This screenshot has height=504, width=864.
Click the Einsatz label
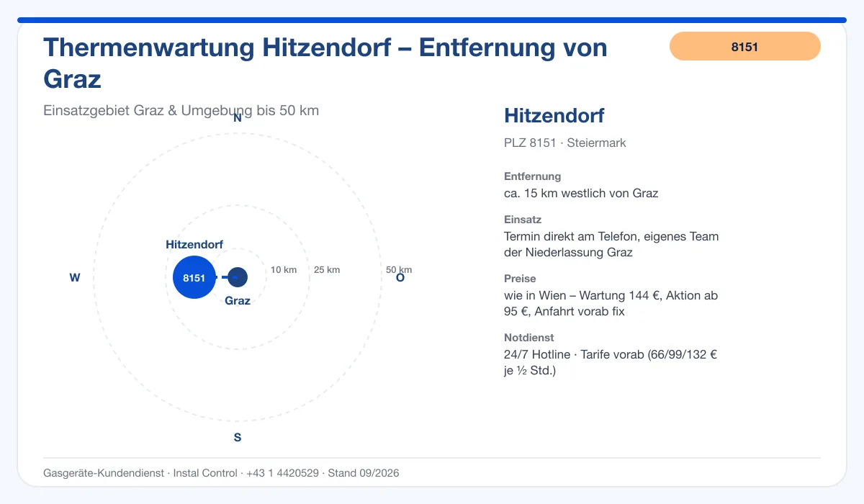(x=523, y=220)
